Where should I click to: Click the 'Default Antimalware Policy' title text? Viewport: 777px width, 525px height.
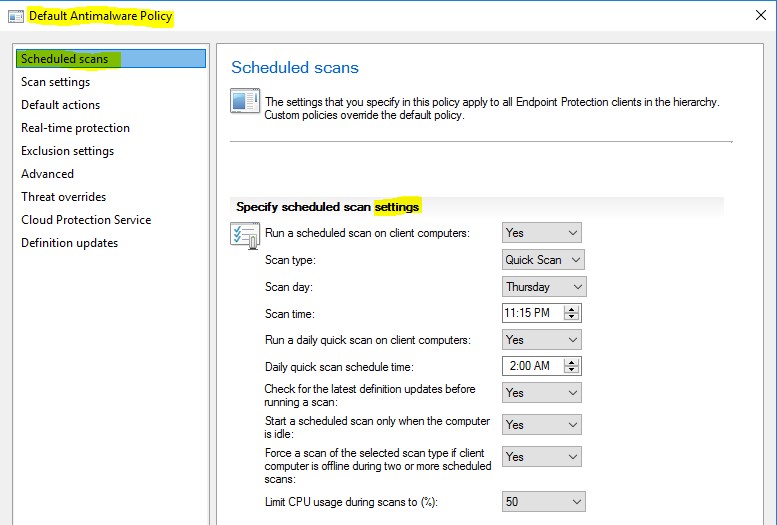[x=101, y=16]
